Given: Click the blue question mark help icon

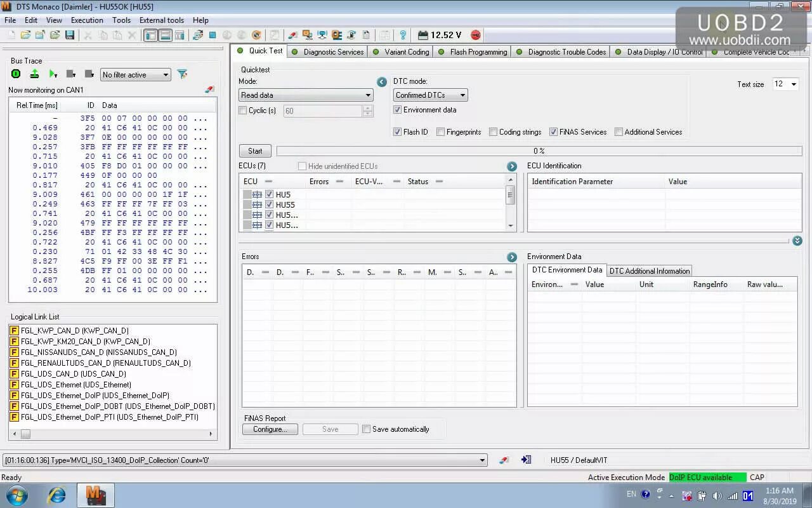Looking at the screenshot, I should pos(402,35).
